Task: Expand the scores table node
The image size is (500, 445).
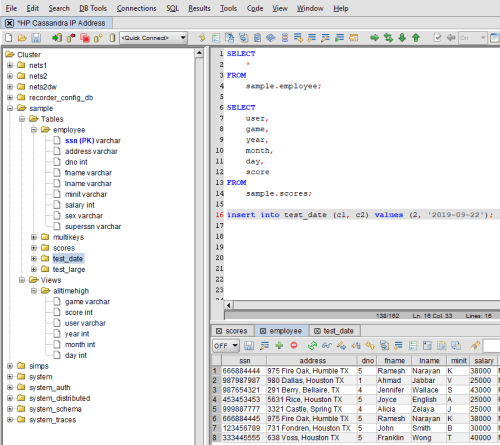Action: pos(34,248)
